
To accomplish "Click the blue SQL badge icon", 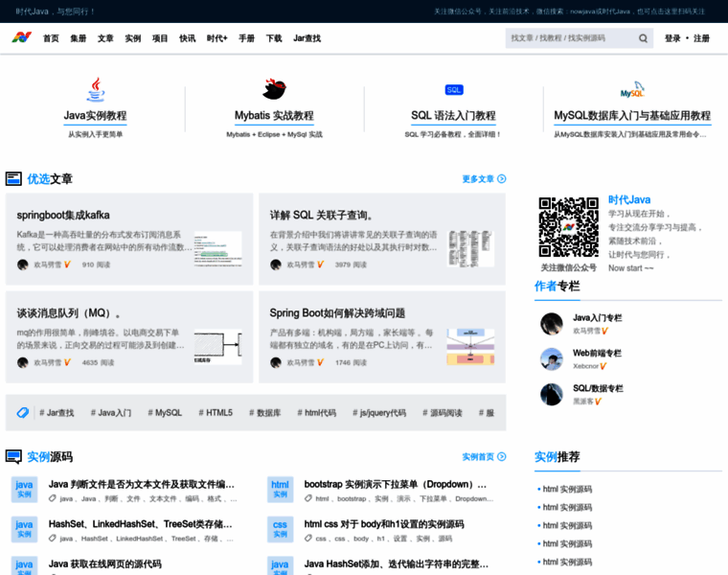I will (x=454, y=90).
